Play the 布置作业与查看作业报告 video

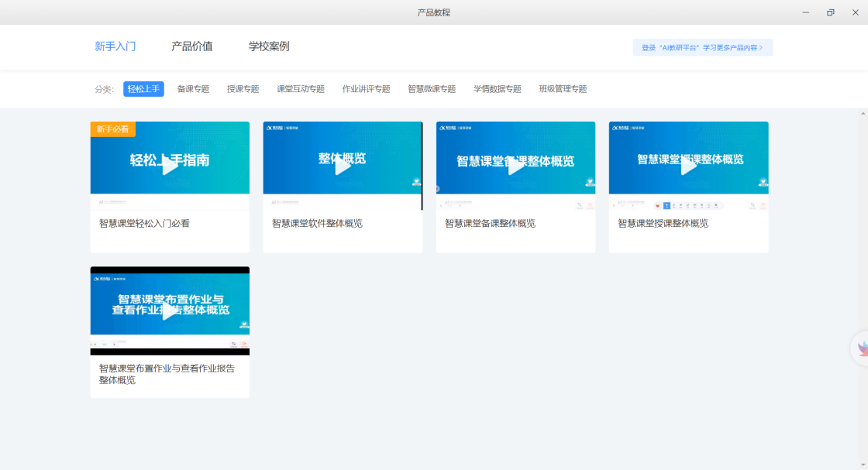170,311
